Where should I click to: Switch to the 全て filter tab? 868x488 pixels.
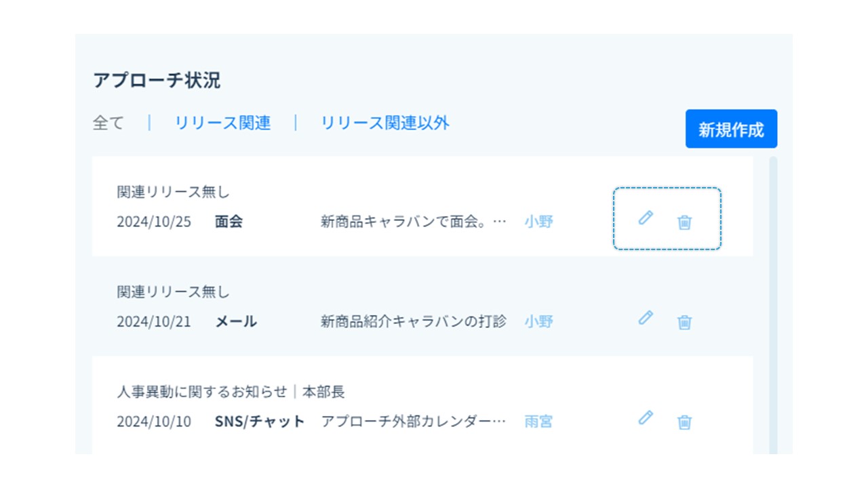pos(108,123)
